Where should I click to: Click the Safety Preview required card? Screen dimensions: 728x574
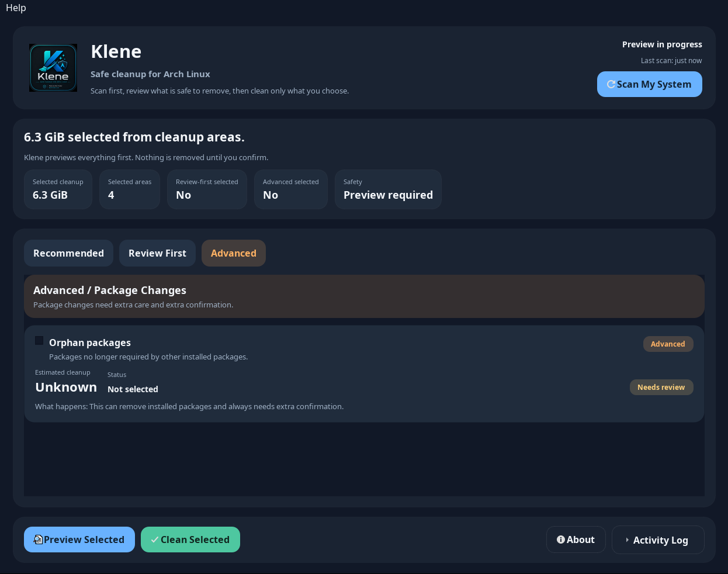(388, 189)
